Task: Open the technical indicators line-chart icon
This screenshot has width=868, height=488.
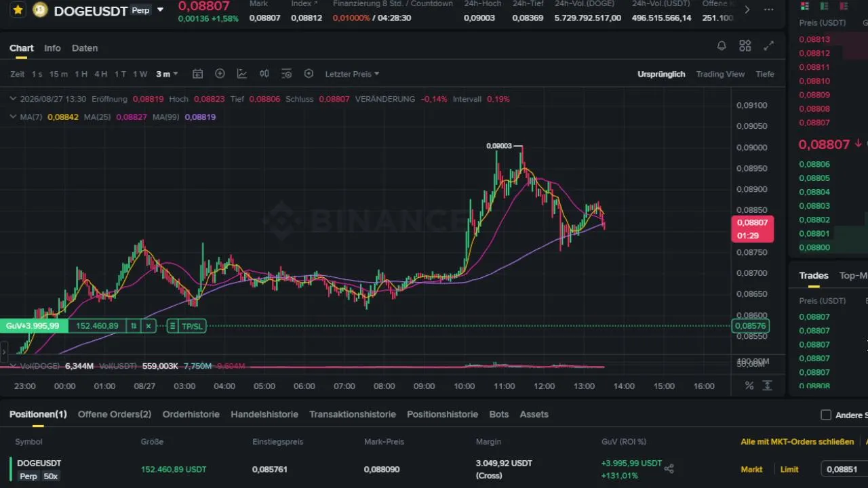Action: (x=242, y=74)
